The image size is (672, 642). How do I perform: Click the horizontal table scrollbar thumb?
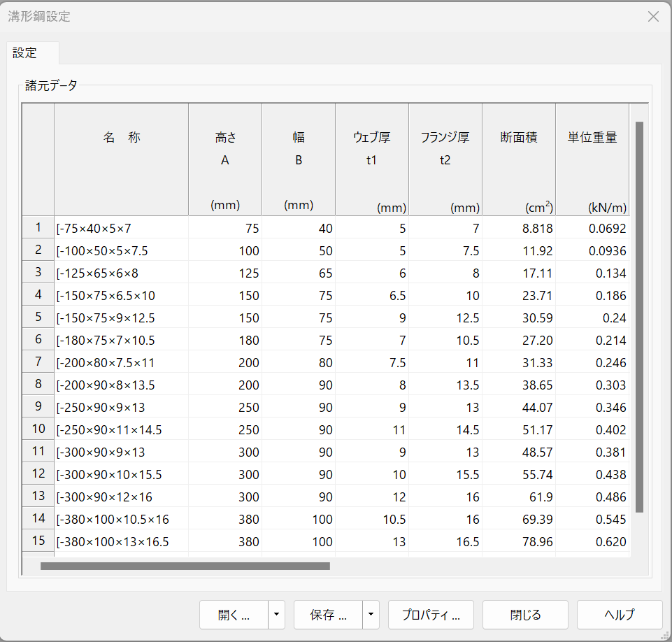coord(185,566)
